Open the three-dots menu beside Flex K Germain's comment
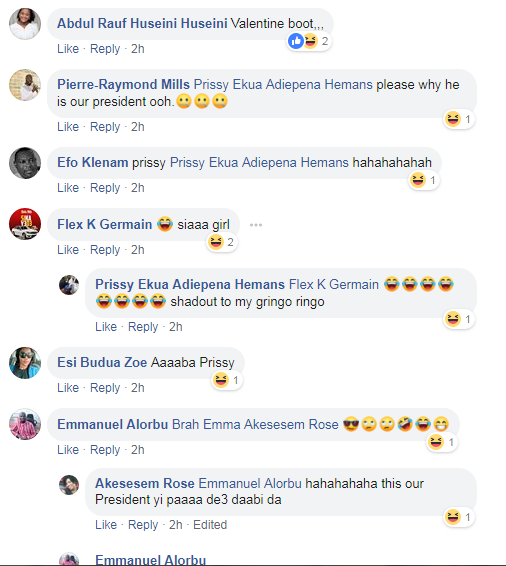Viewport: 506px width, 566px height. 256,225
